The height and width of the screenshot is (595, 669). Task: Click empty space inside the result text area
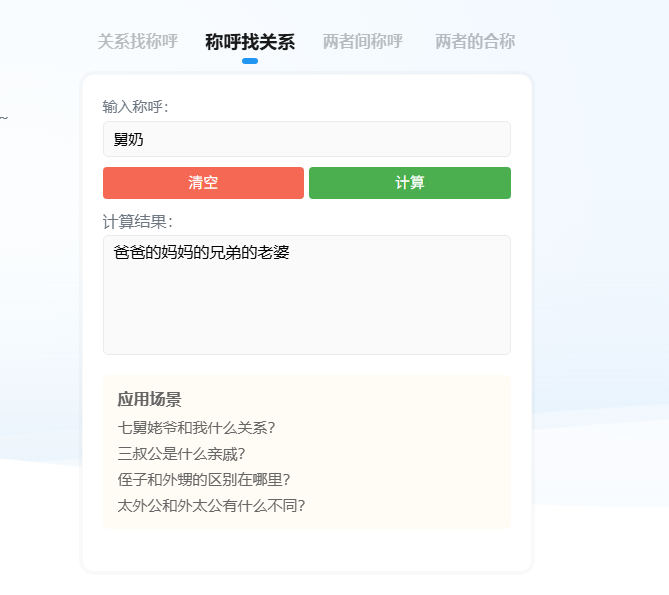(306, 310)
